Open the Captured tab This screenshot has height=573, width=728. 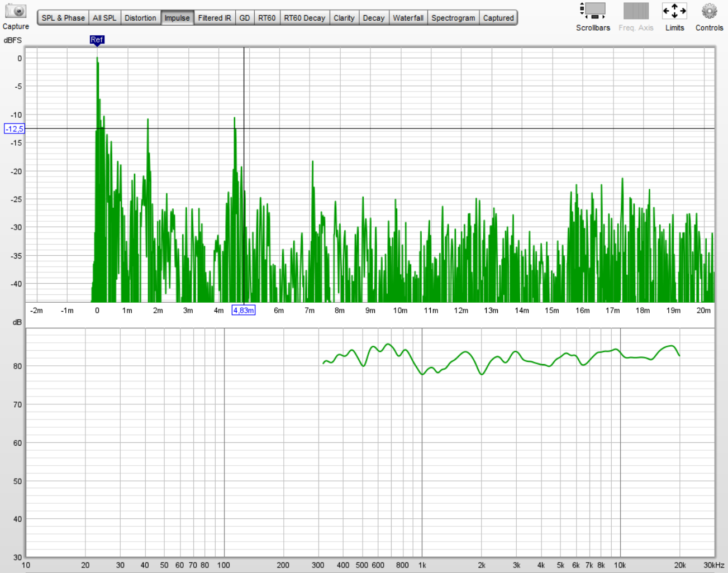tap(498, 18)
